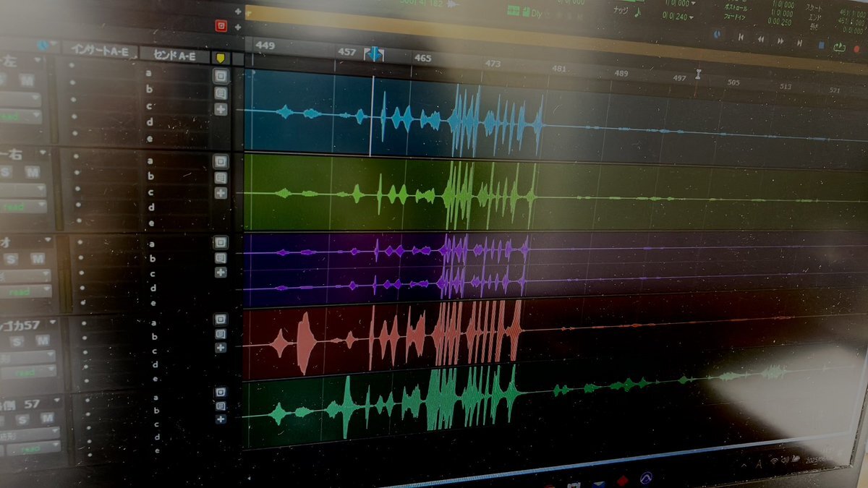Go to the end with the transport button
The width and height of the screenshot is (868, 488).
pos(799,43)
